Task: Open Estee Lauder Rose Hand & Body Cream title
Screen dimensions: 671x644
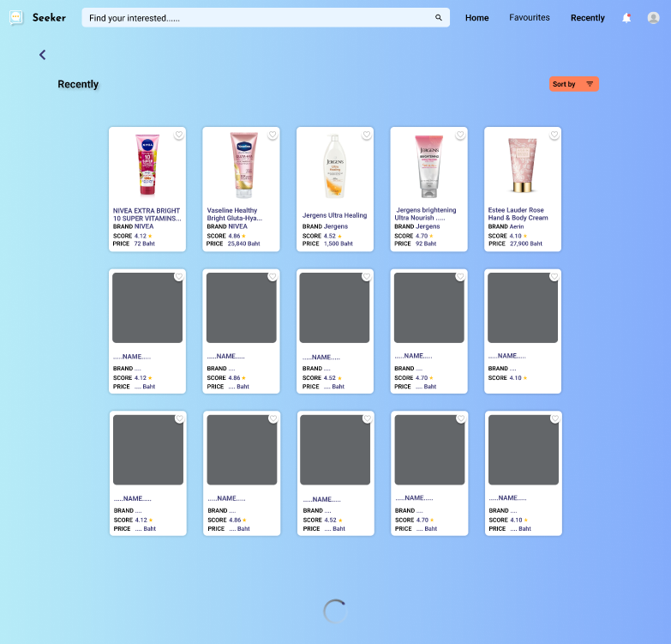Action: tap(518, 214)
